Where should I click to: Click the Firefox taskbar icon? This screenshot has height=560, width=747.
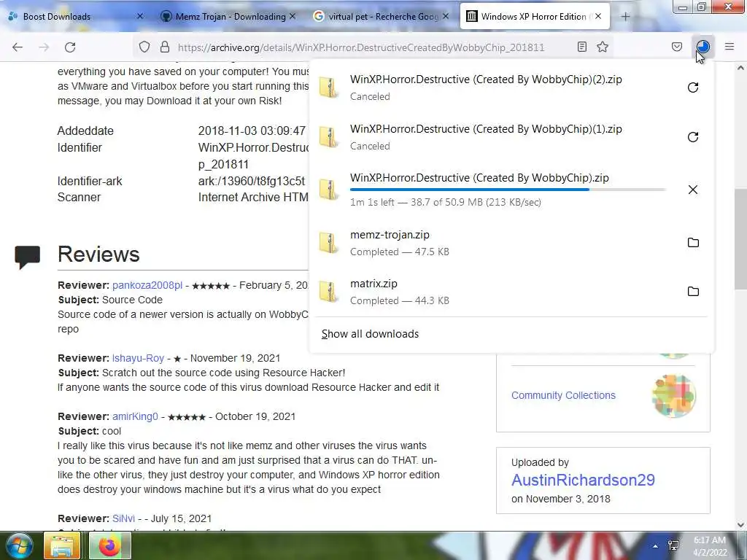coord(110,545)
